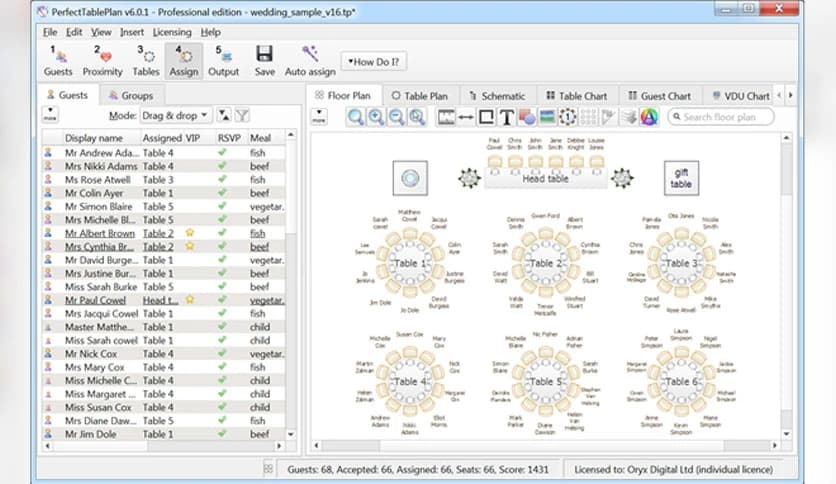The image size is (836, 484).
Task: Toggle VIP star for Mr Albert Brown
Action: [x=189, y=233]
